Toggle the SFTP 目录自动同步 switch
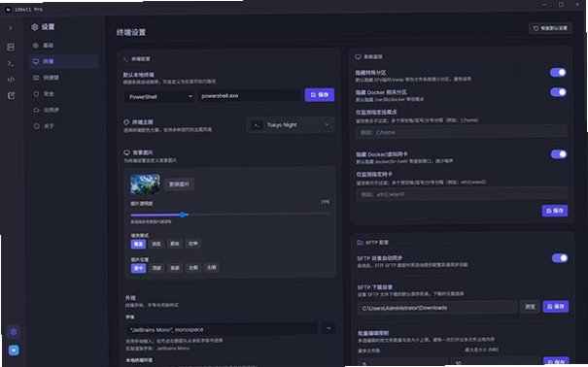This screenshot has height=367, width=588. [x=560, y=258]
